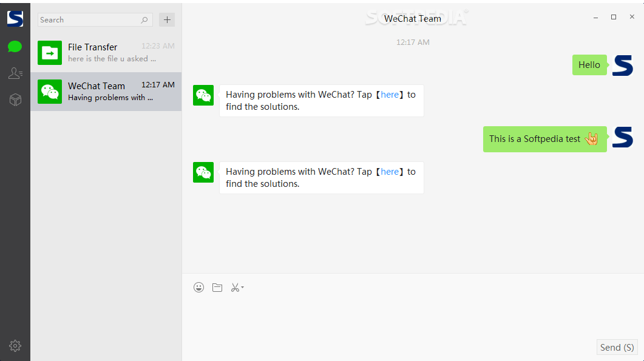644x361 pixels.
Task: Maximize the WeChat window
Action: (614, 17)
